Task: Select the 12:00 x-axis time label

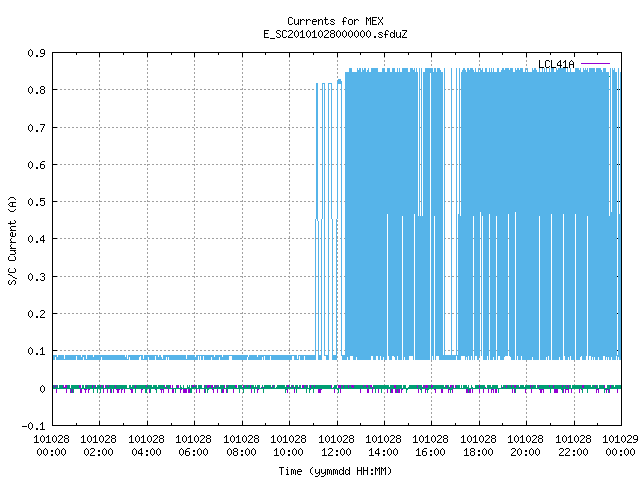Action: point(336,452)
